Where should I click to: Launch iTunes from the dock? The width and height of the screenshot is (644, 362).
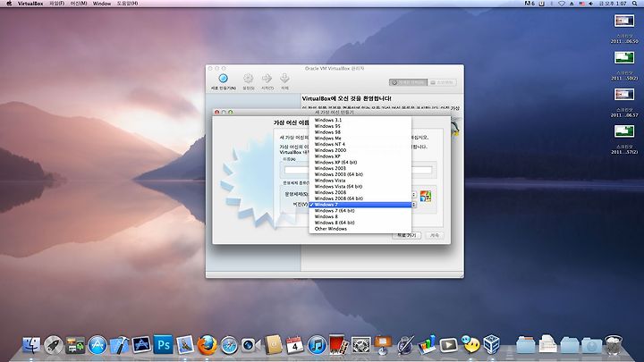click(x=317, y=345)
